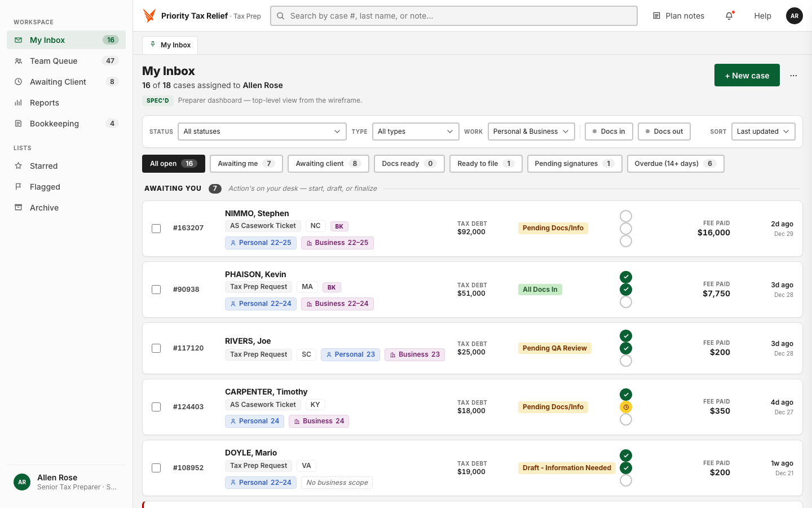Click case number #117120
This screenshot has width=812, height=508.
[x=188, y=348]
